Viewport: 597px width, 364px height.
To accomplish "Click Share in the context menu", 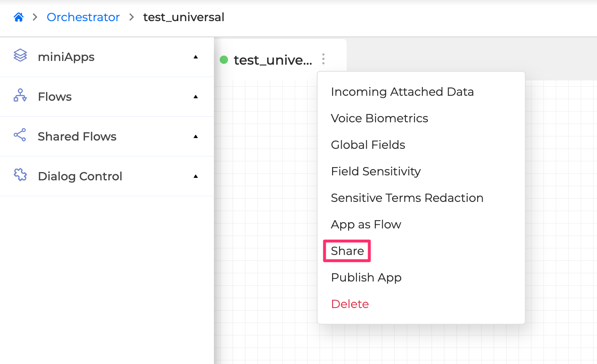I will pos(347,251).
